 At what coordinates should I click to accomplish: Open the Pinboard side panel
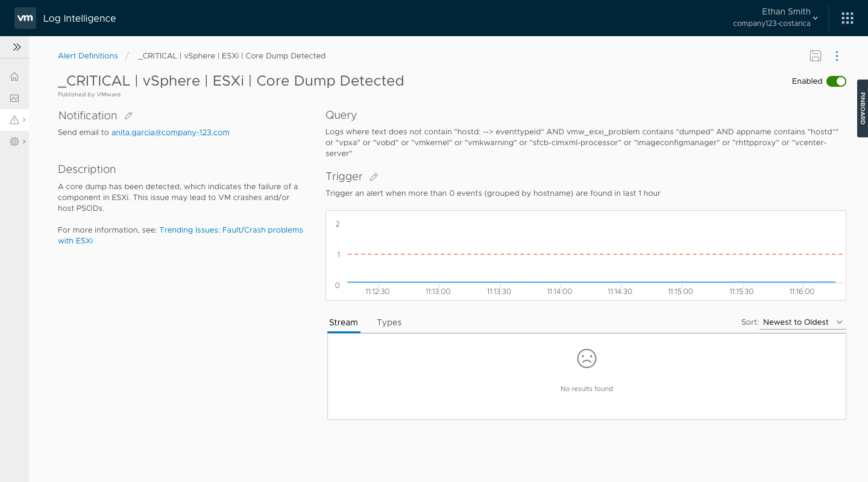(863, 108)
